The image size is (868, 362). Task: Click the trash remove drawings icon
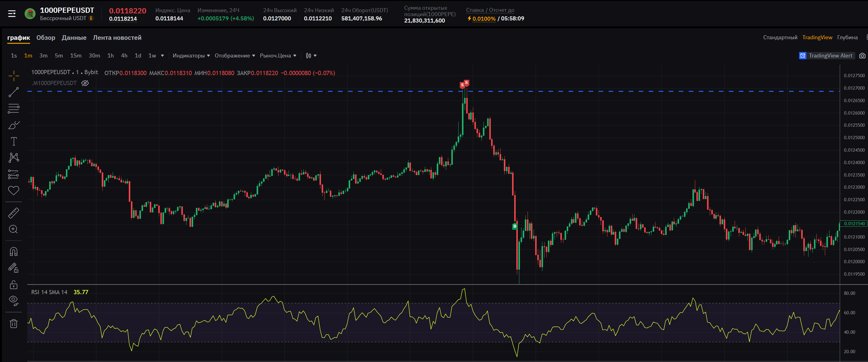(x=13, y=323)
